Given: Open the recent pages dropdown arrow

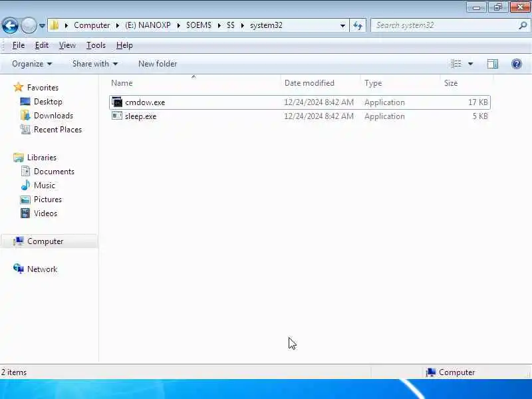Looking at the screenshot, I should 42,25.
